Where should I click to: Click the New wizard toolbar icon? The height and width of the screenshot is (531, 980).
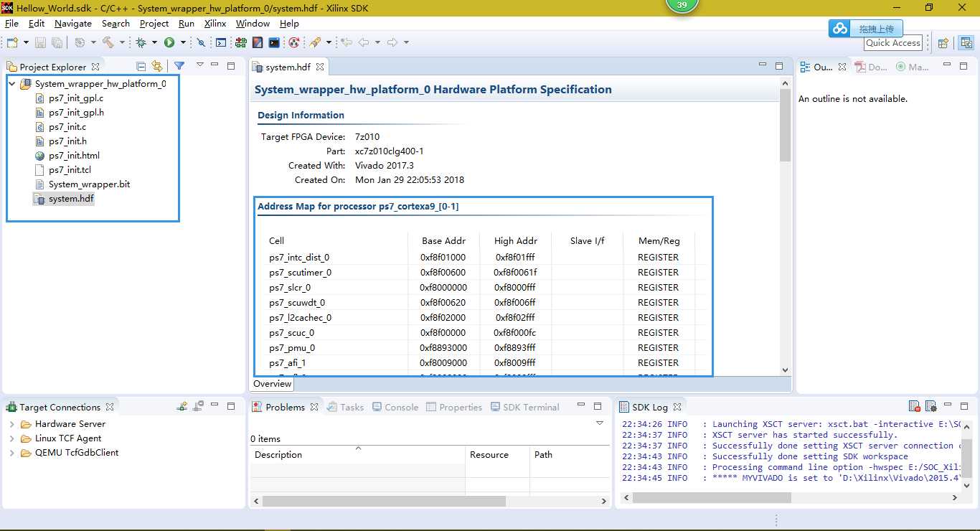coord(12,42)
